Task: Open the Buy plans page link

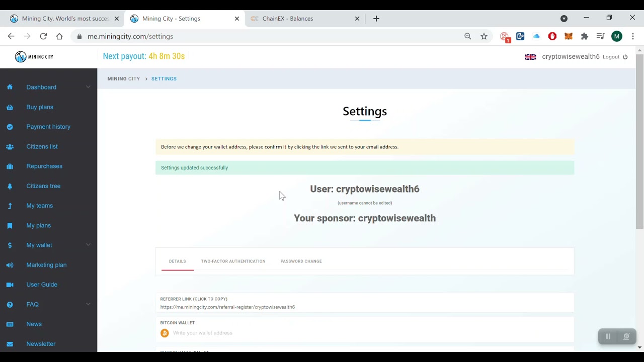Action: pos(40,107)
